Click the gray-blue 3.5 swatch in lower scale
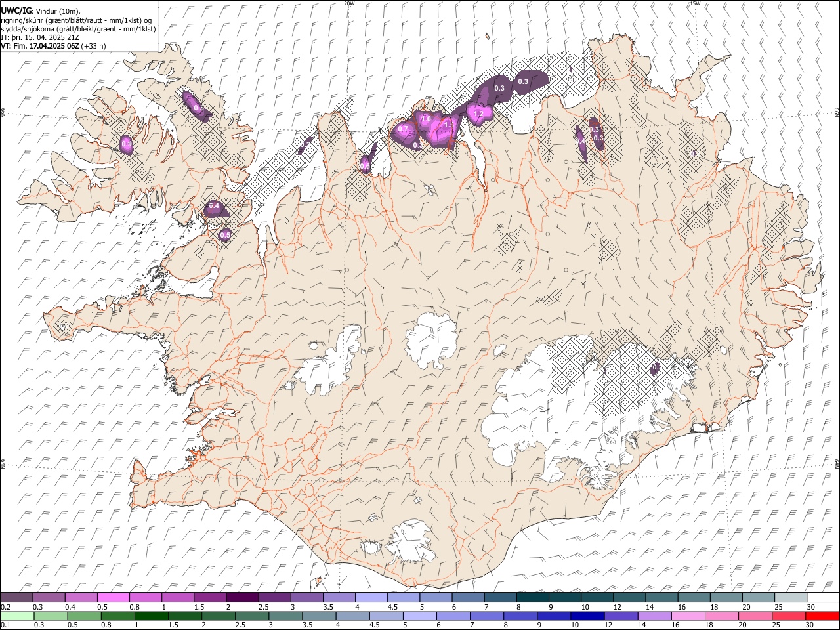The width and height of the screenshot is (840, 630). [x=319, y=616]
